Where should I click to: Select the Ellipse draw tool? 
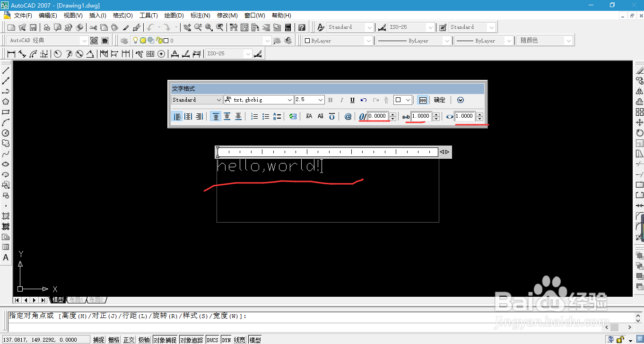[6, 164]
